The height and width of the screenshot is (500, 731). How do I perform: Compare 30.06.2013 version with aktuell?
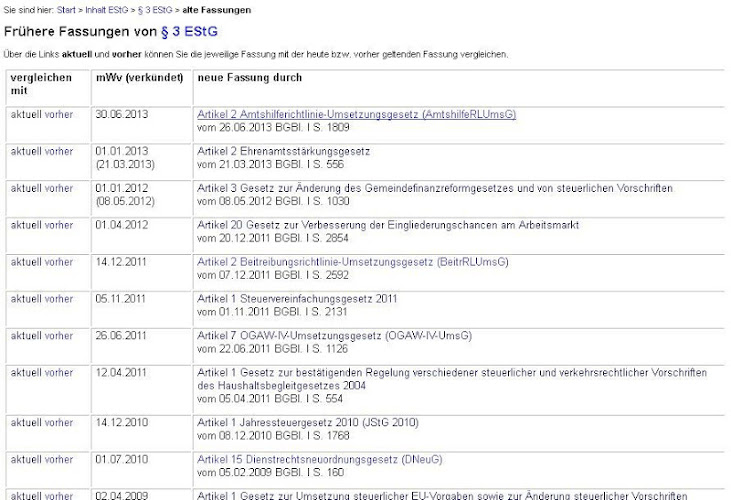[26, 114]
